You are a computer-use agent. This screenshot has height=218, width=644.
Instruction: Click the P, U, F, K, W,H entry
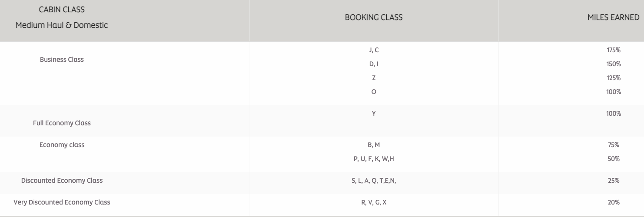[374, 159]
